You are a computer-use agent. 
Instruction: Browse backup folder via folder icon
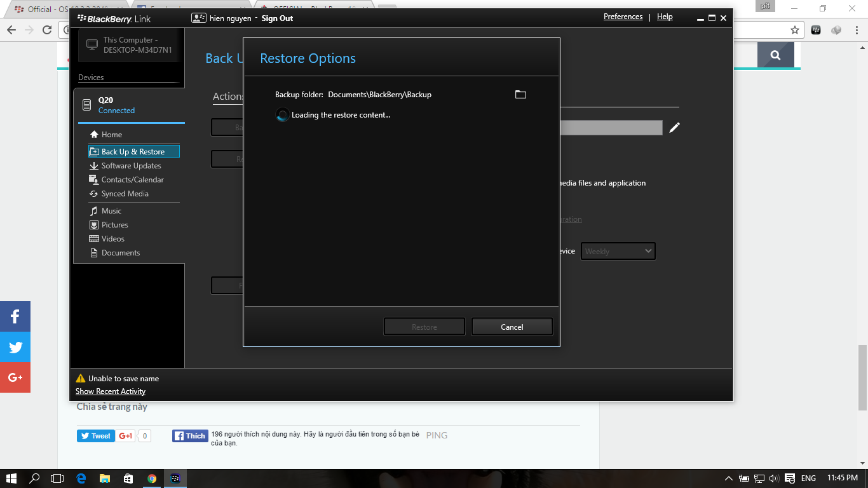click(x=520, y=95)
